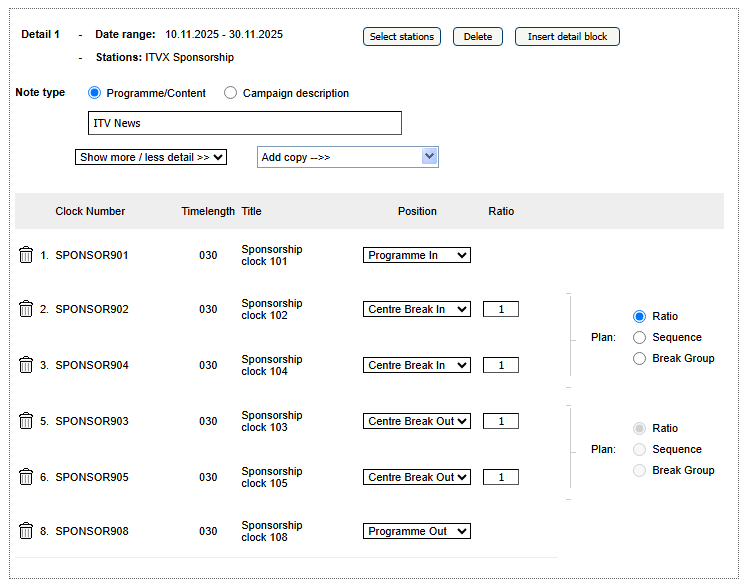This screenshot has width=747, height=586.
Task: Click Insert detail block button
Action: [567, 37]
